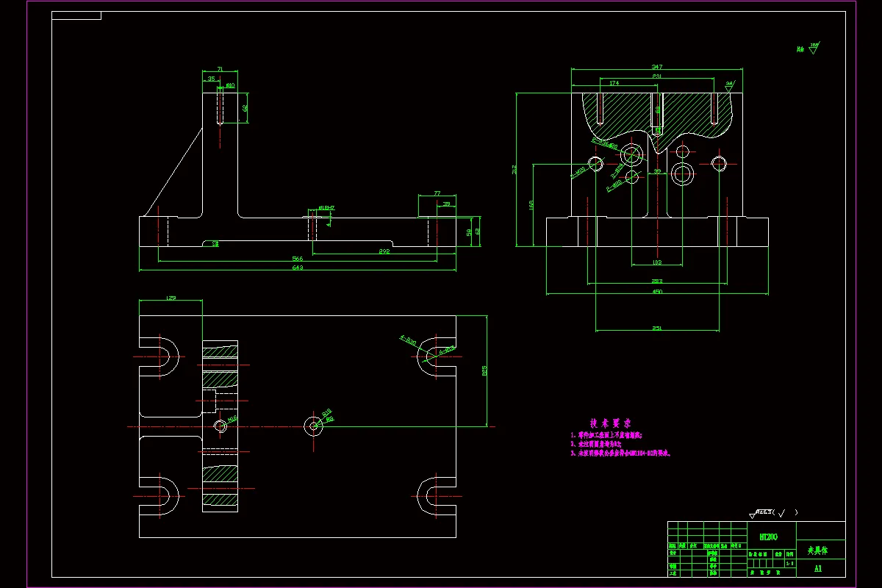Select the 129 dimension above plan view
The width and height of the screenshot is (882, 588).
[x=171, y=298]
